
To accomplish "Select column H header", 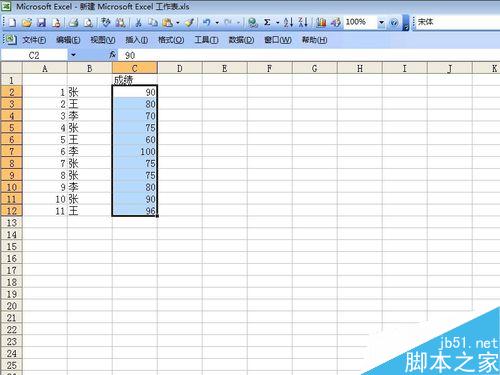I will point(360,68).
